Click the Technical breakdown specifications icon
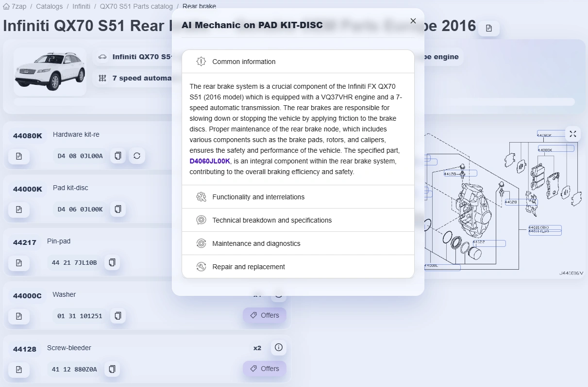 coord(201,220)
